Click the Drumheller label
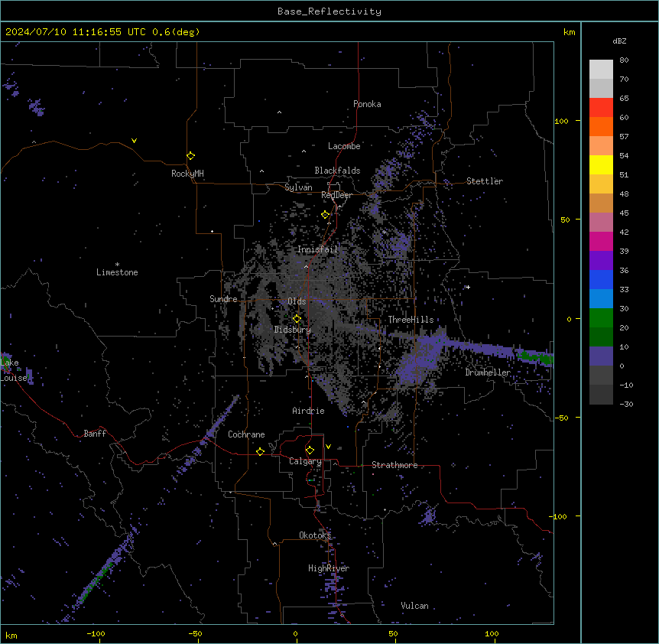The height and width of the screenshot is (644, 659). pos(488,372)
